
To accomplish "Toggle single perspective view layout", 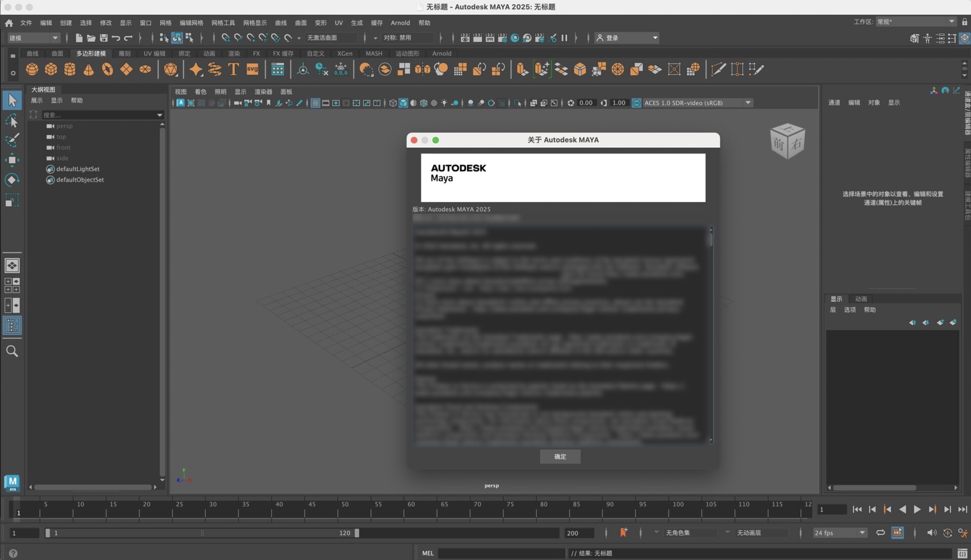I will click(x=12, y=265).
